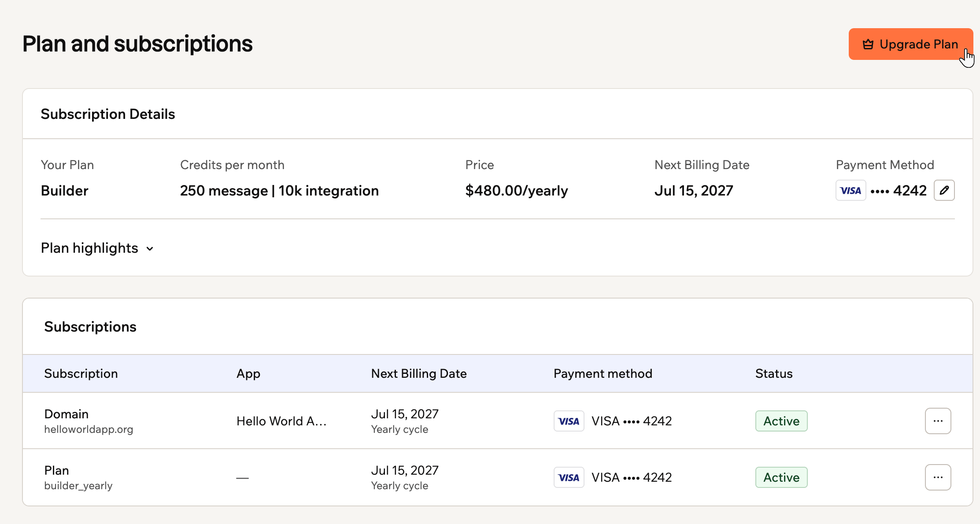The height and width of the screenshot is (524, 980).
Task: Click the VISA logo in the Plan subscription row
Action: (x=569, y=477)
